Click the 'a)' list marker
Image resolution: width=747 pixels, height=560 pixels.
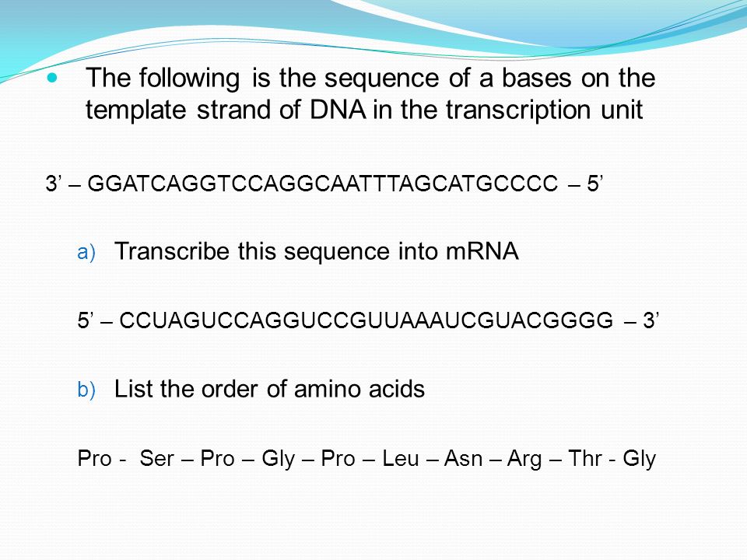(x=86, y=252)
